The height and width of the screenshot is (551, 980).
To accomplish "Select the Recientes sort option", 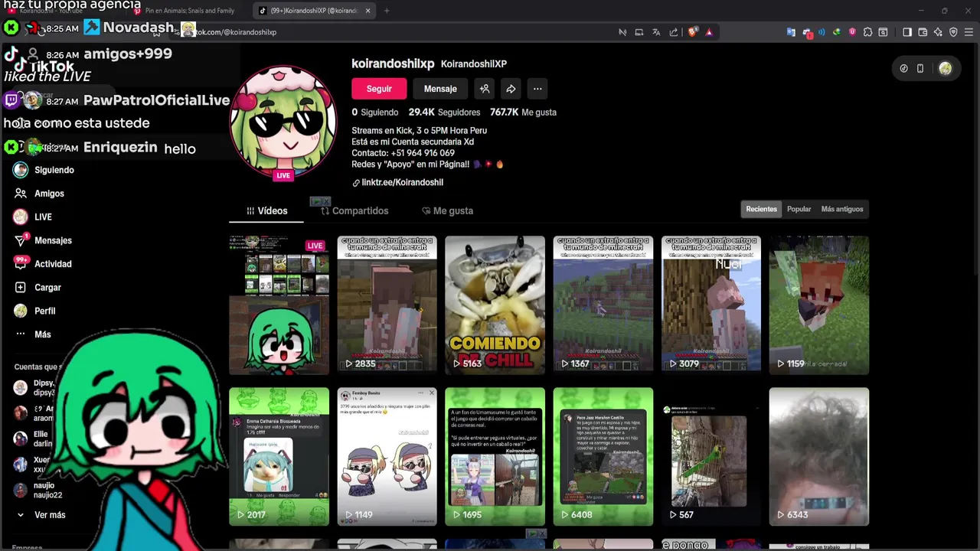I will (761, 209).
